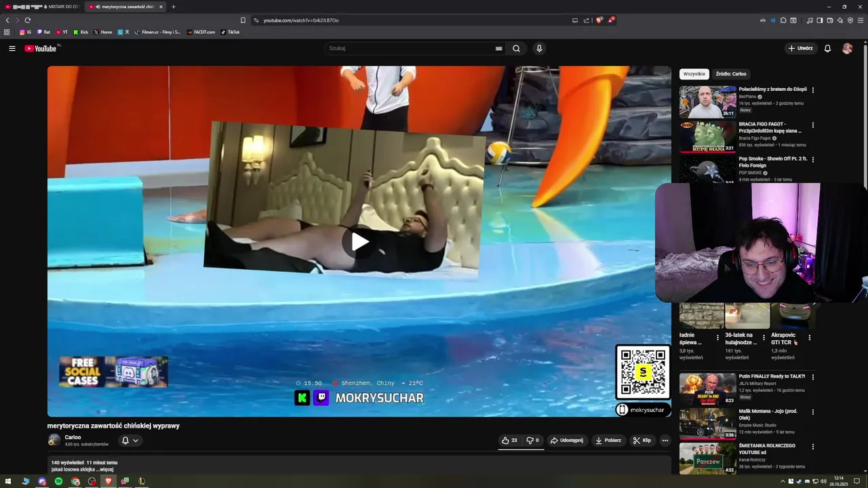Open the on-screen keyboard icon in search
The height and width of the screenshot is (488, 868).
498,49
